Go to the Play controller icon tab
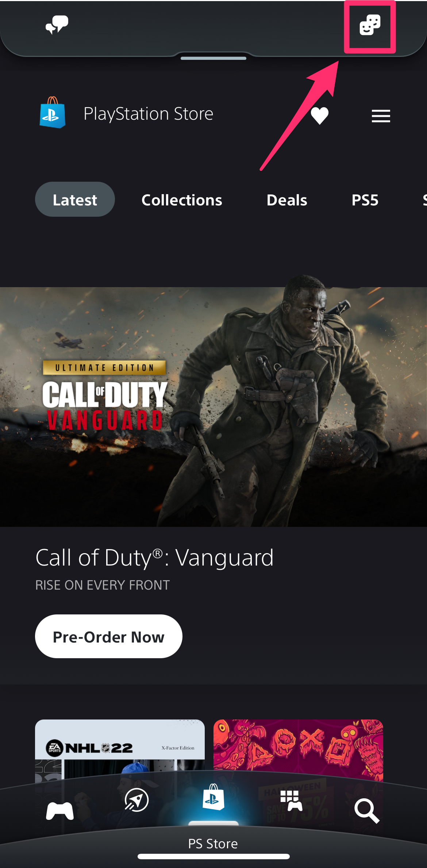Screen dimensions: 427x868 coord(60,811)
